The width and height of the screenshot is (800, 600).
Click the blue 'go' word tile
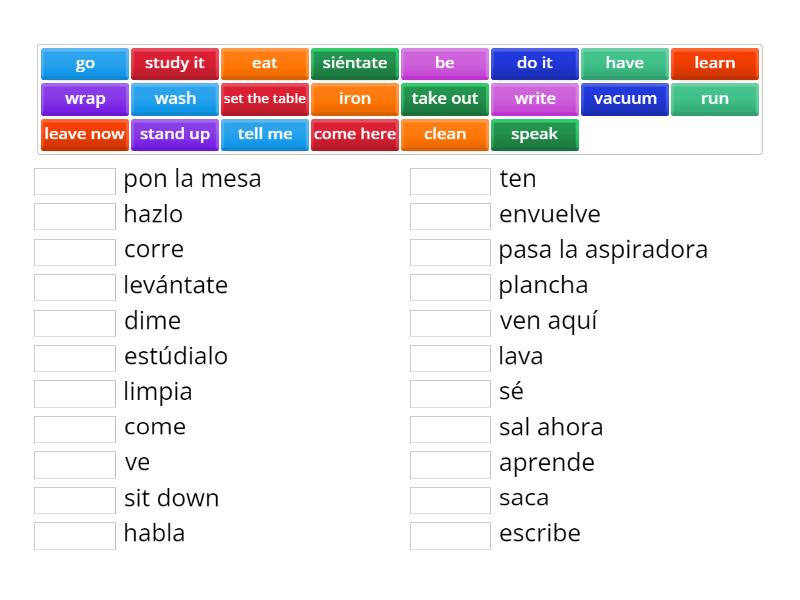pos(85,63)
